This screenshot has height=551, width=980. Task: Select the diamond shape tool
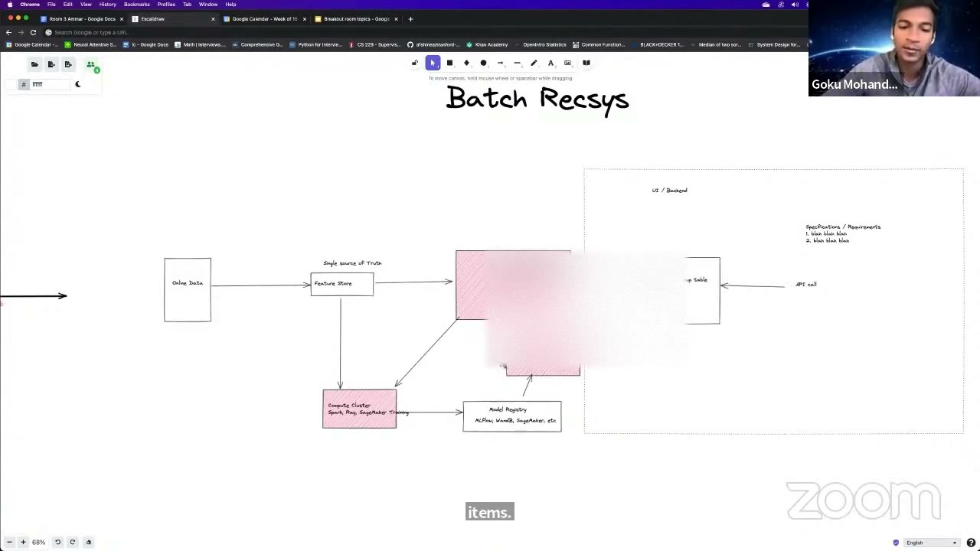tap(466, 63)
